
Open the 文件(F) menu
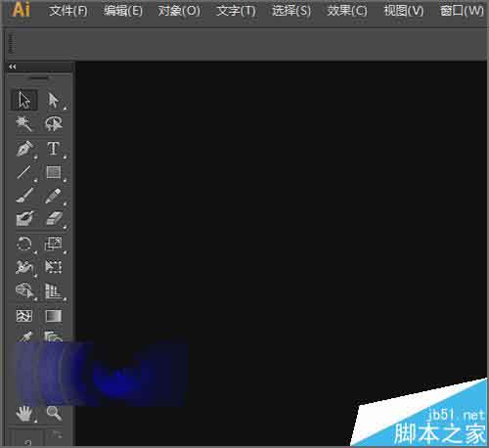coord(68,11)
